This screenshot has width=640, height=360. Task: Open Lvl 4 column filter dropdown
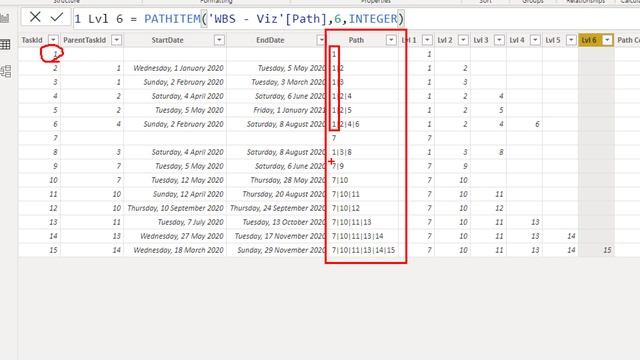click(535, 40)
